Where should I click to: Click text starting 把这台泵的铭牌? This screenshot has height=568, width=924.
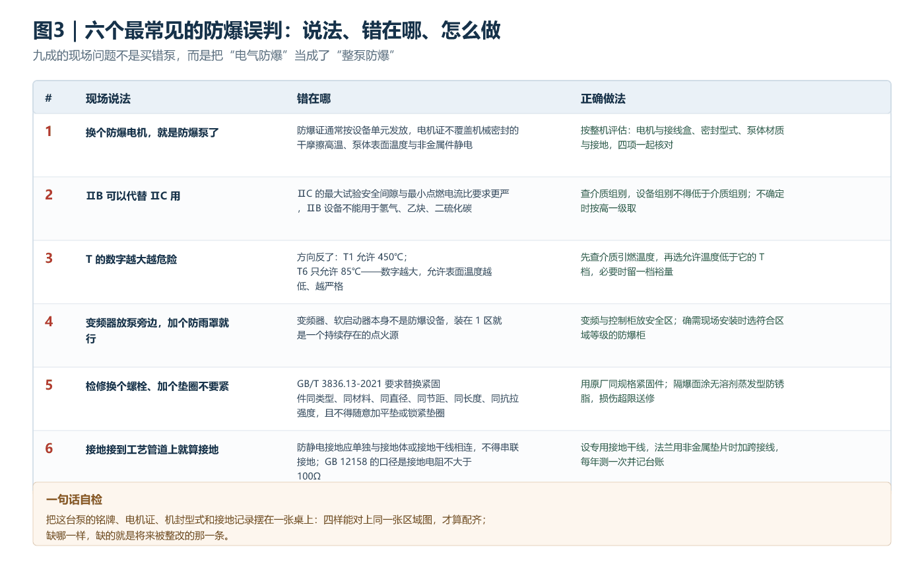click(267, 520)
